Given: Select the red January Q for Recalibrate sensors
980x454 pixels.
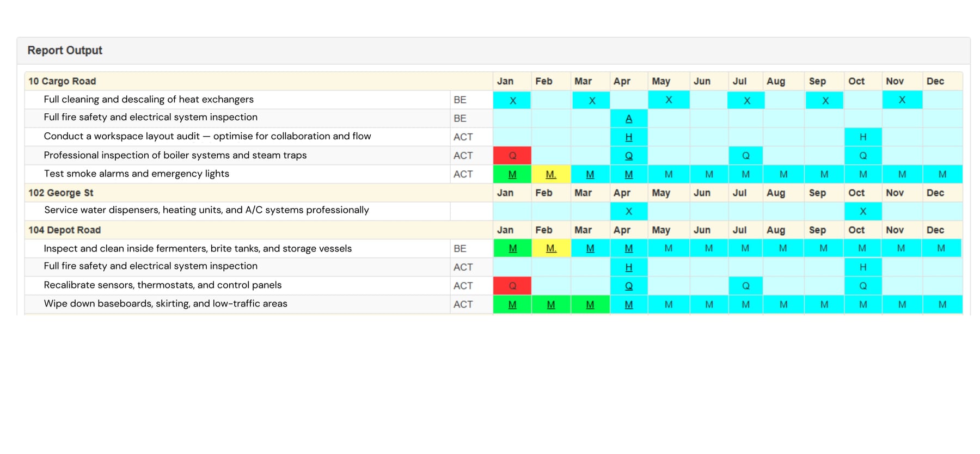Looking at the screenshot, I should 512,286.
